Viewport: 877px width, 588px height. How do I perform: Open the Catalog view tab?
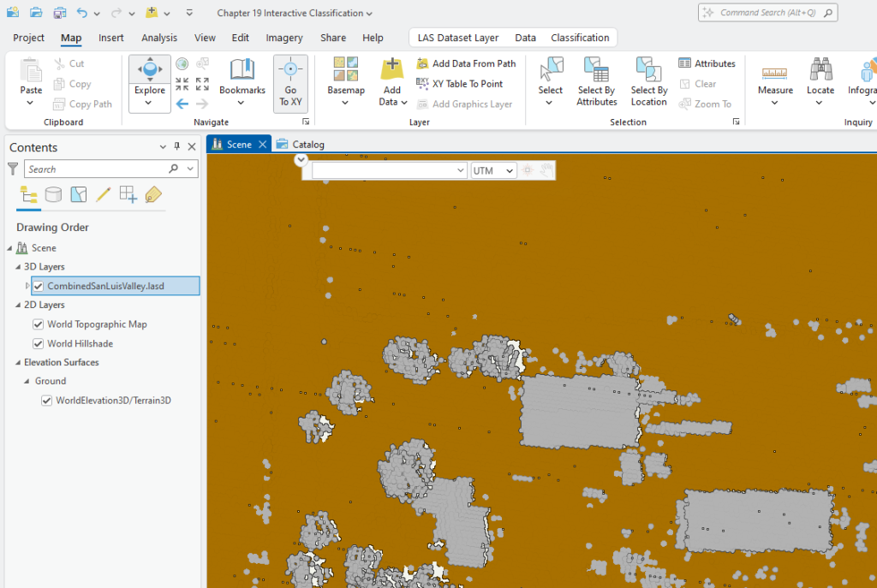(307, 144)
